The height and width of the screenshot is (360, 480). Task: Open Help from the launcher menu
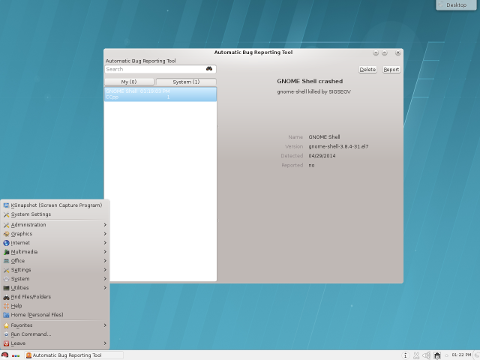[x=56, y=306]
